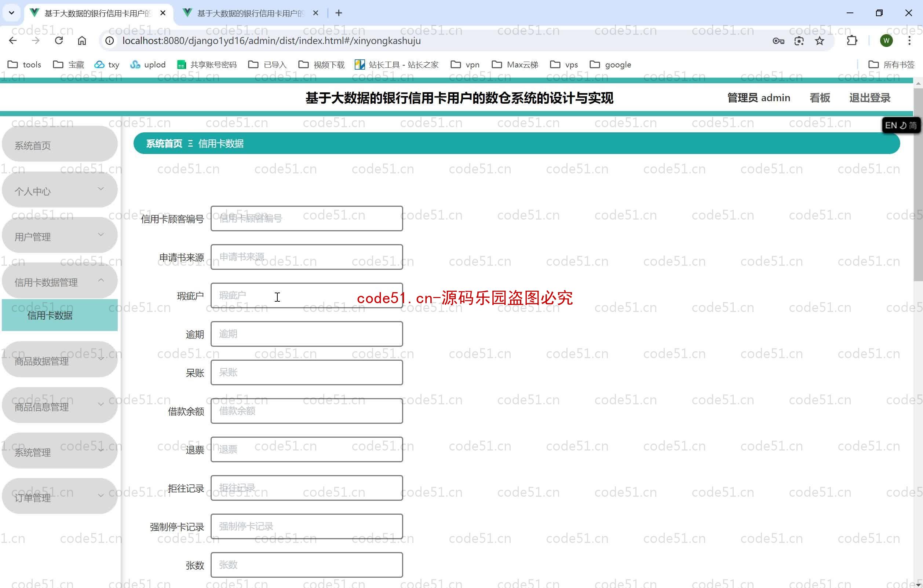Open the google bookmark folder
The width and height of the screenshot is (923, 588).
[610, 65]
